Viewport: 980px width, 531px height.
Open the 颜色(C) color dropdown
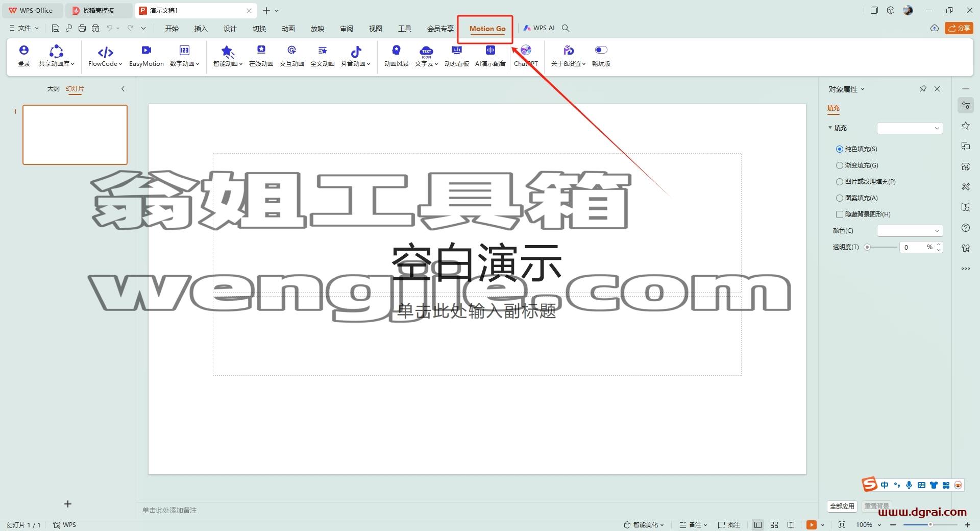pyautogui.click(x=910, y=231)
